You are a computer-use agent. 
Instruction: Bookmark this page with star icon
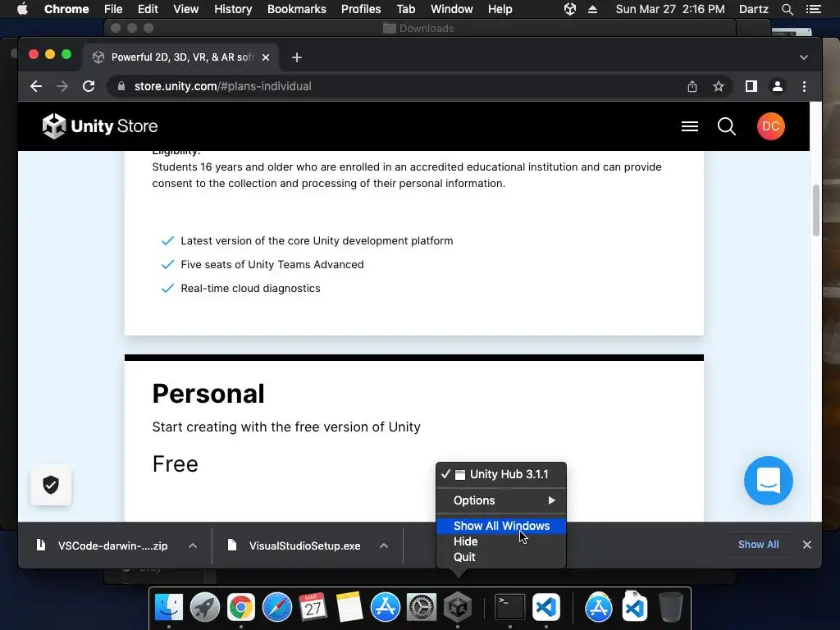point(719,86)
